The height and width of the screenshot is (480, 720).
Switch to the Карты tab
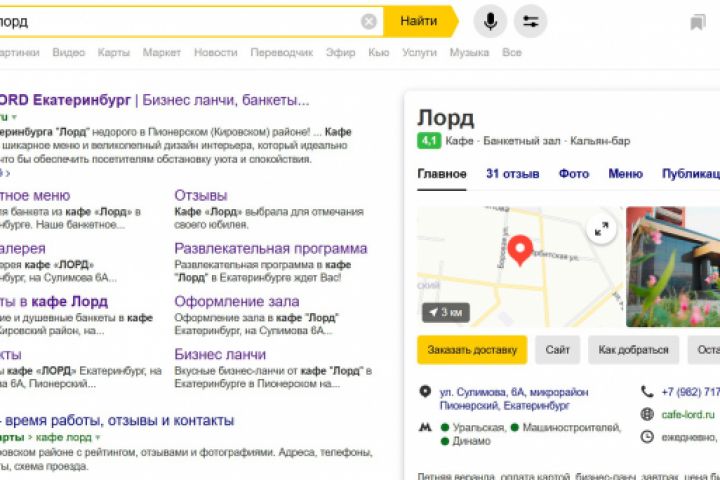pos(113,52)
